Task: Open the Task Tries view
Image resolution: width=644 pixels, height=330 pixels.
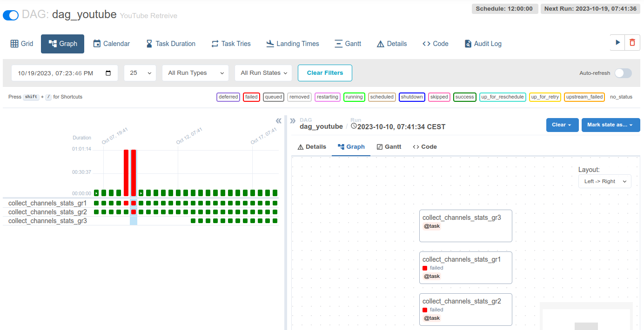Action: (231, 44)
